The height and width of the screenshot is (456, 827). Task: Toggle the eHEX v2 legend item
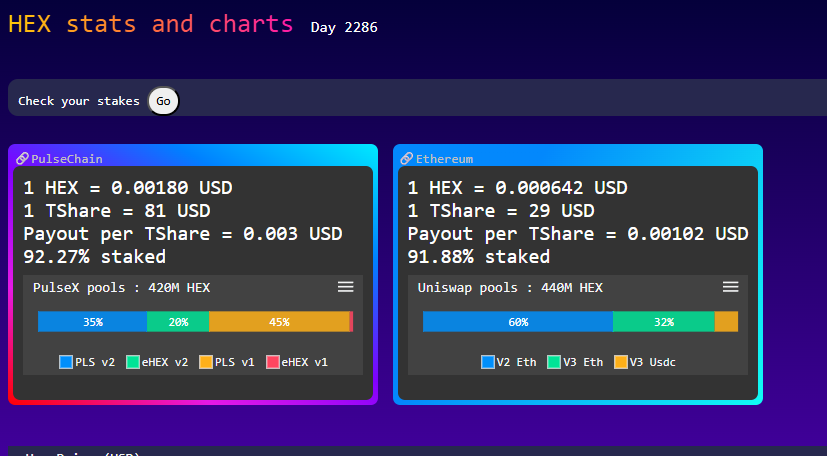pos(157,362)
